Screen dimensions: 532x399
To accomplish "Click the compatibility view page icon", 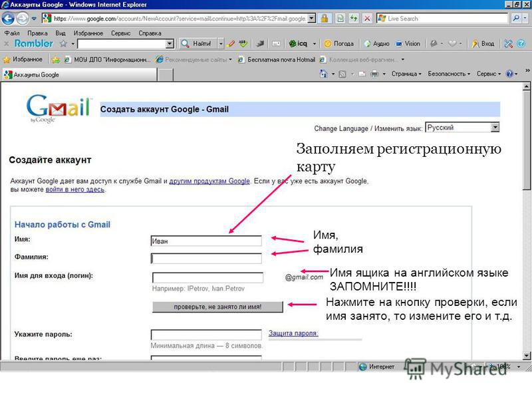I will tap(340, 19).
